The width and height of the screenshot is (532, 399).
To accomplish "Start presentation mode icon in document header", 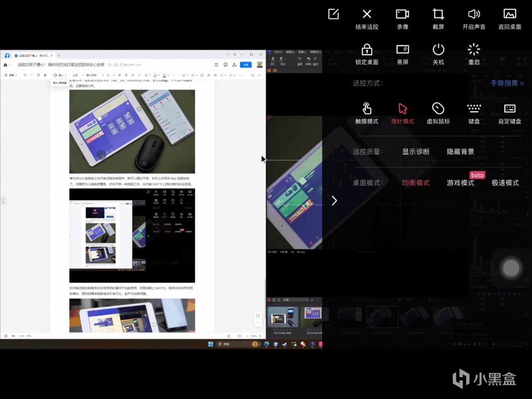I will click(225, 64).
